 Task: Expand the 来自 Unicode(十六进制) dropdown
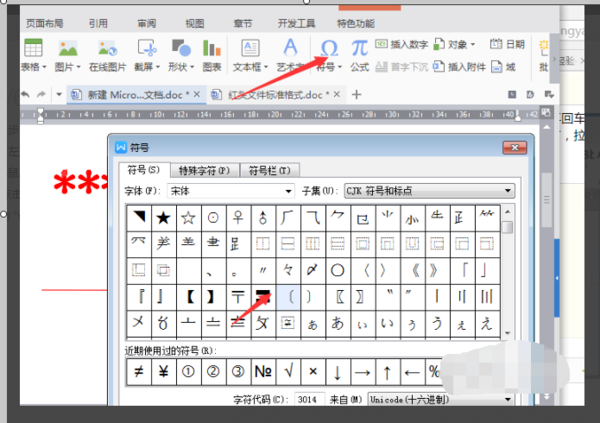click(x=508, y=400)
